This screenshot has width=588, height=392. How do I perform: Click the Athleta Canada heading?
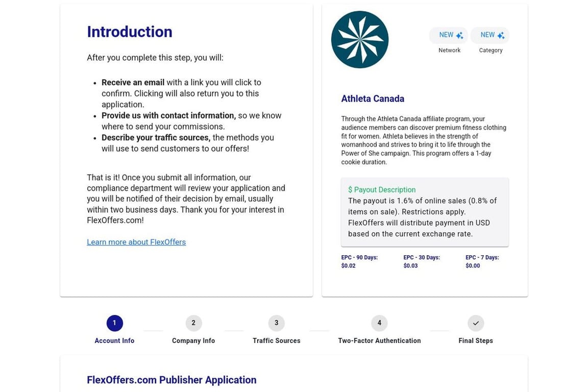(x=373, y=99)
